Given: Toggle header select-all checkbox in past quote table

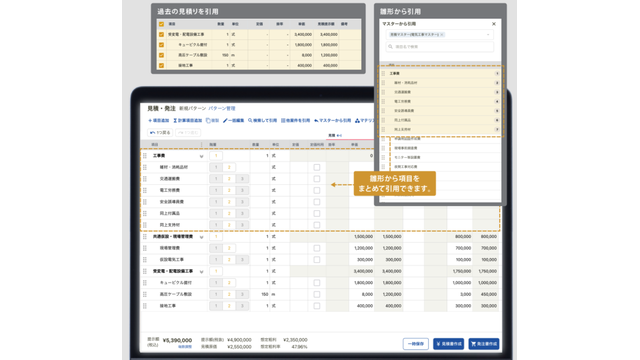Looking at the screenshot, I should 162,24.
